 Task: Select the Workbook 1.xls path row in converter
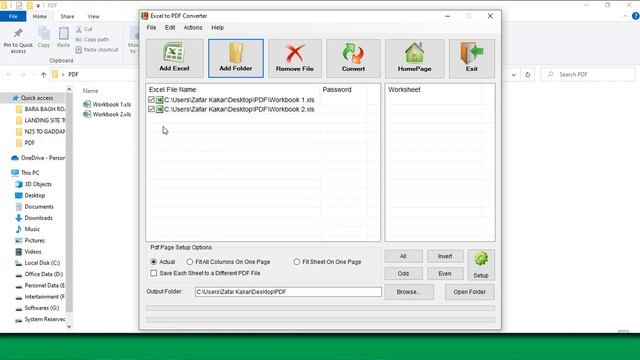239,100
